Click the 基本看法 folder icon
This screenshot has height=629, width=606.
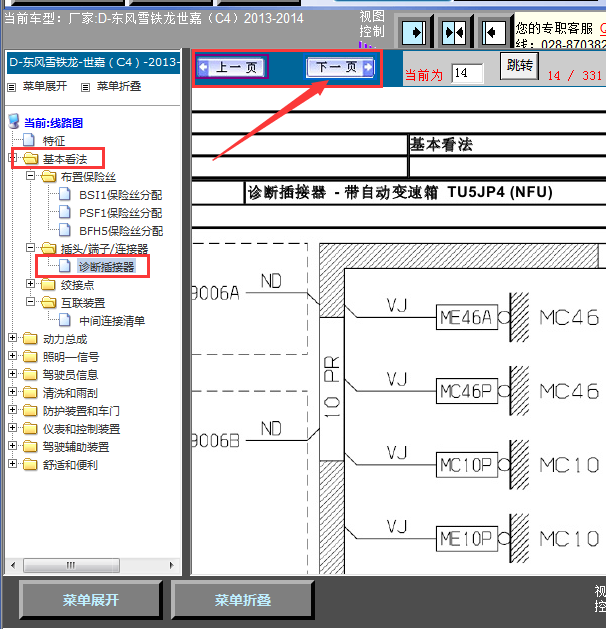pyautogui.click(x=30, y=158)
